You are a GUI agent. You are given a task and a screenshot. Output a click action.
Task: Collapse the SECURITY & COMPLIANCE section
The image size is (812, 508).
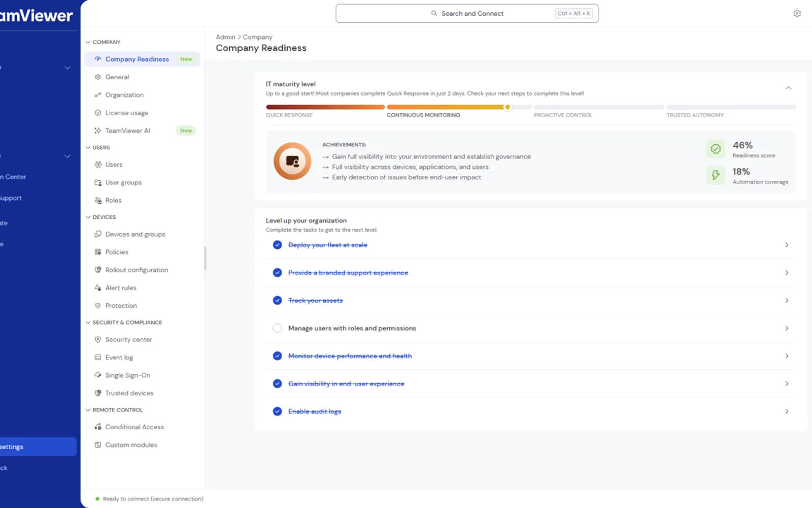point(88,323)
